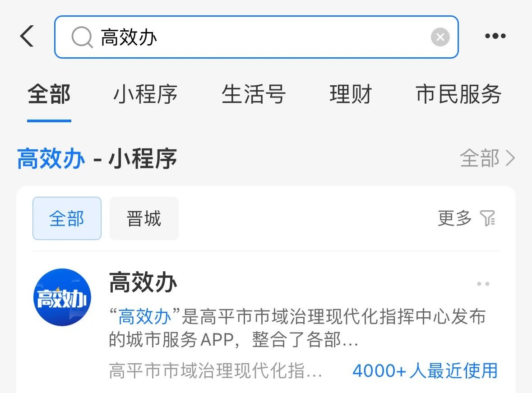Screen dimensions: 532x393
Task: Click the 高效办 - 小程序 section heading
Action: tap(97, 158)
